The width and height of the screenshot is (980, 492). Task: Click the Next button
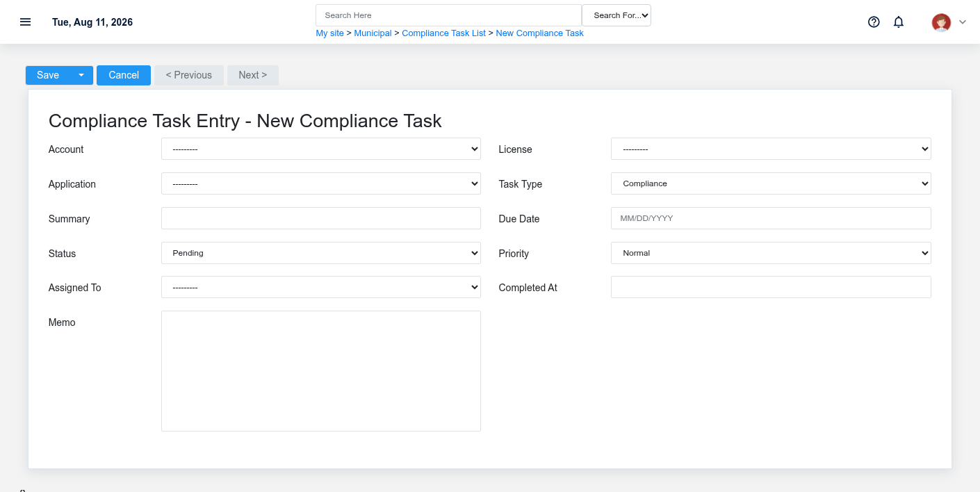pos(253,75)
